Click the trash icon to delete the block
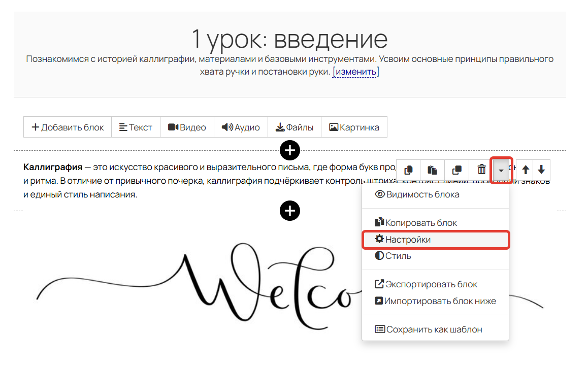The width and height of the screenshot is (588, 367). (481, 170)
